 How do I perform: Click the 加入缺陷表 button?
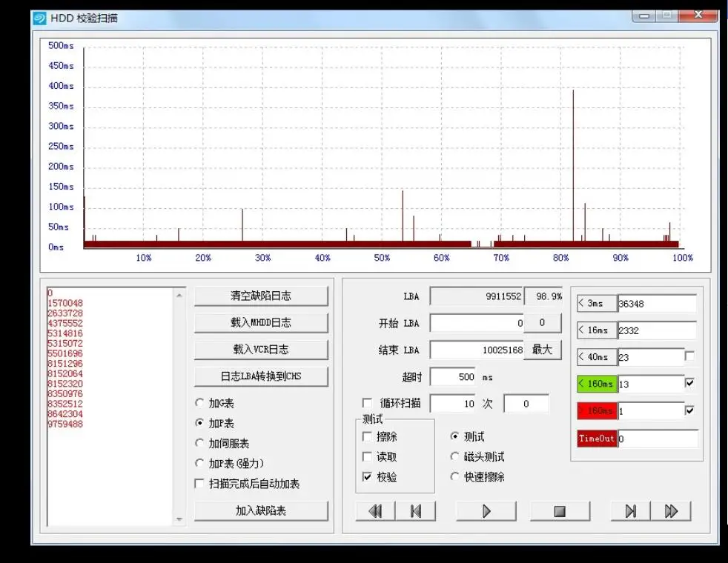click(x=261, y=510)
